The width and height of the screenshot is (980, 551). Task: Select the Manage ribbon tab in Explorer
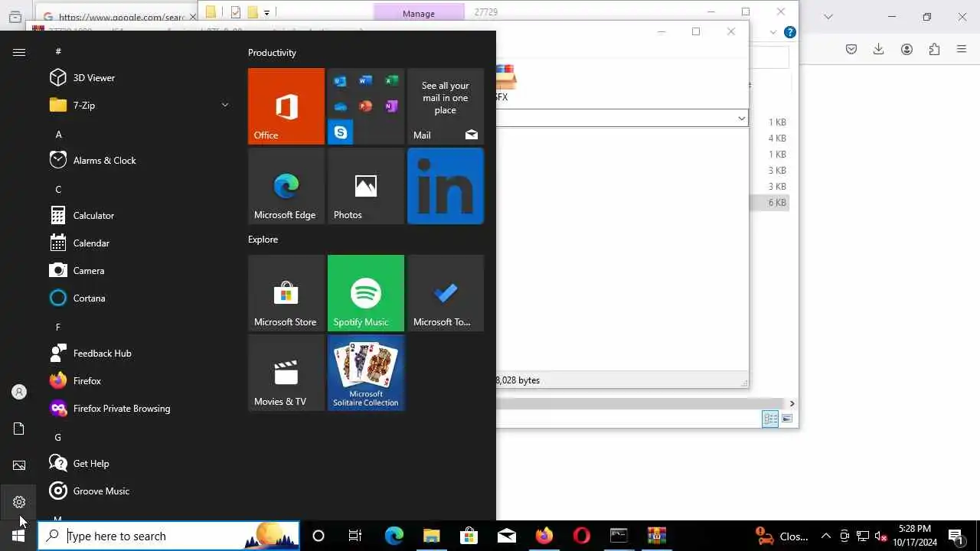tap(418, 13)
